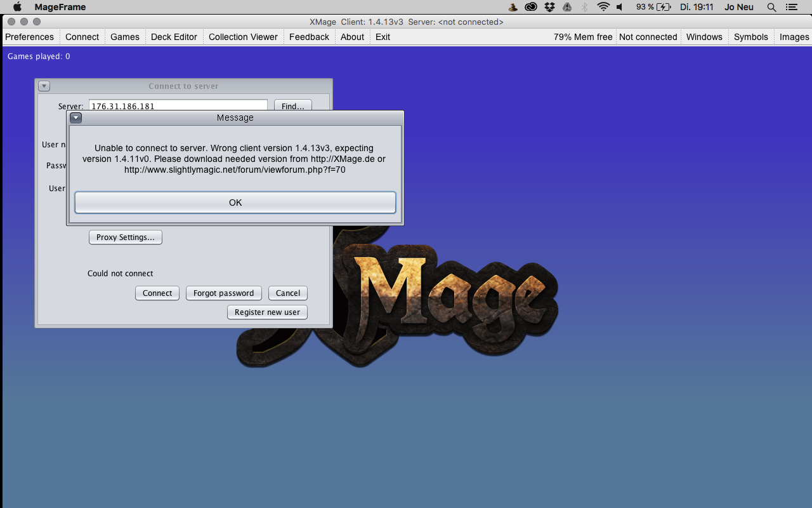Click the Proxy Settings button
Image resolution: width=812 pixels, height=508 pixels.
tap(126, 237)
